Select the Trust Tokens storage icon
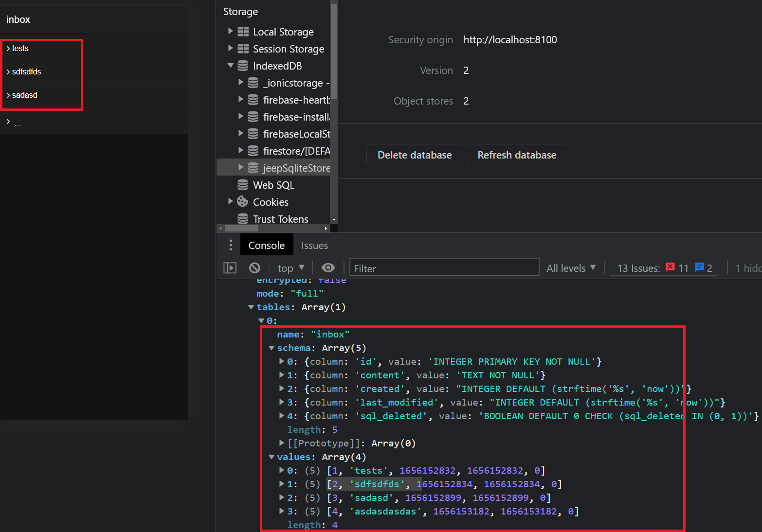 (x=242, y=218)
